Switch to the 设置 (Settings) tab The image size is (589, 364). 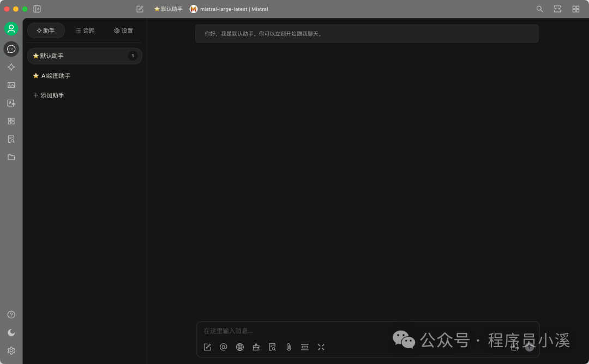click(x=123, y=31)
